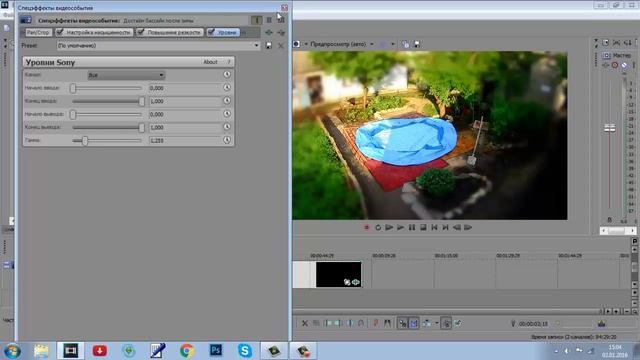Insert a marker with the orange marker icon
The image size is (640, 360).
pyautogui.click(x=376, y=323)
